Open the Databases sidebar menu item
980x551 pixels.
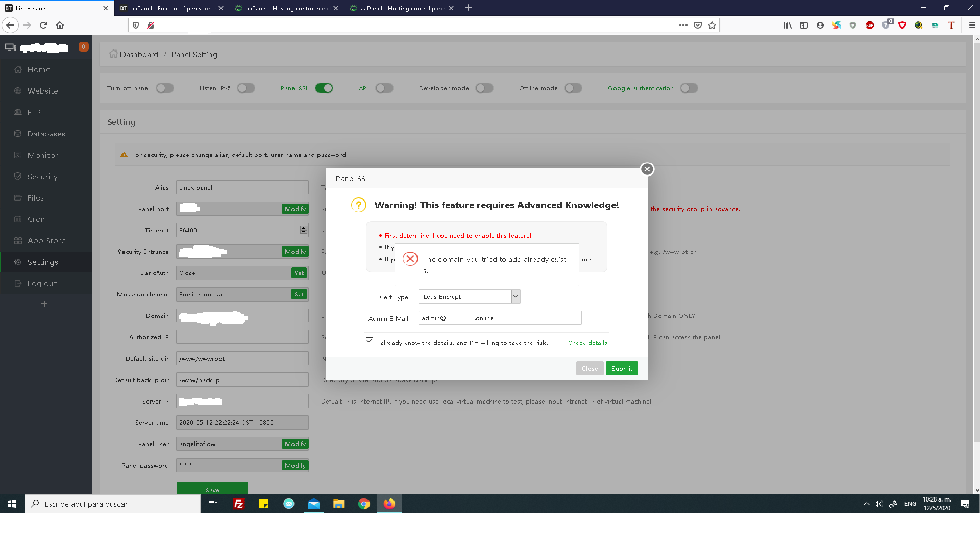[46, 134]
